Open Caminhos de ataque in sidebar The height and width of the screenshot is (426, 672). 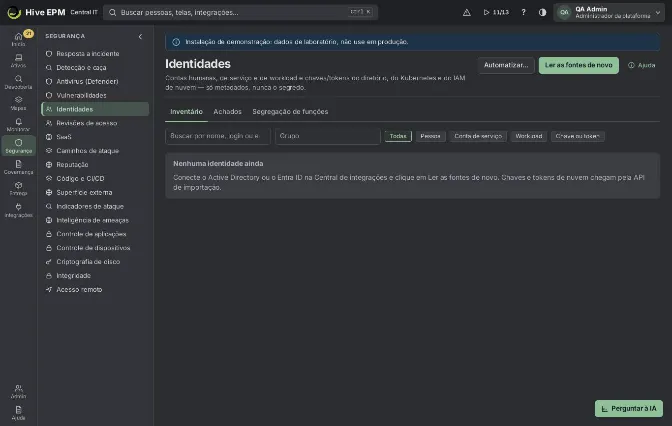pos(95,150)
